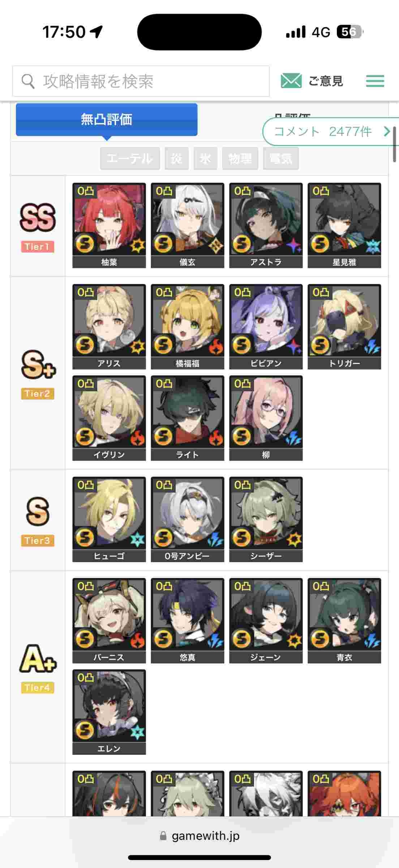Select the ビビアン character icon
Screen dimensions: 399x868
[x=266, y=327]
